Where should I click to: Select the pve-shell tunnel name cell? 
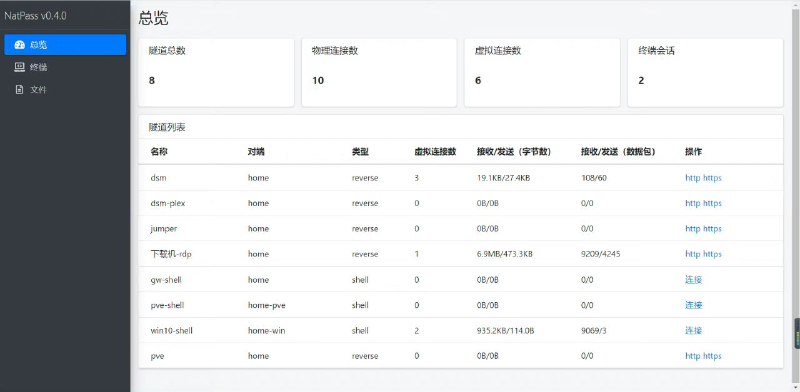[167, 305]
